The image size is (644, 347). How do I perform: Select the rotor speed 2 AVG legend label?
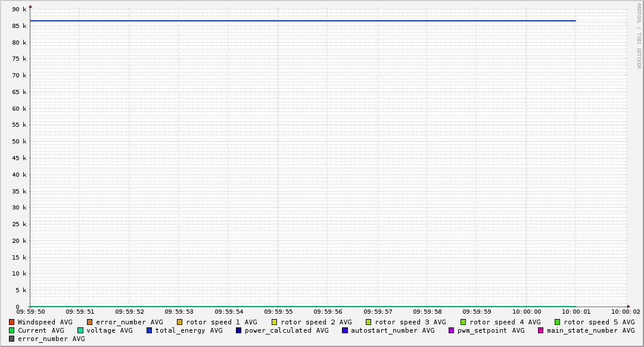point(316,322)
